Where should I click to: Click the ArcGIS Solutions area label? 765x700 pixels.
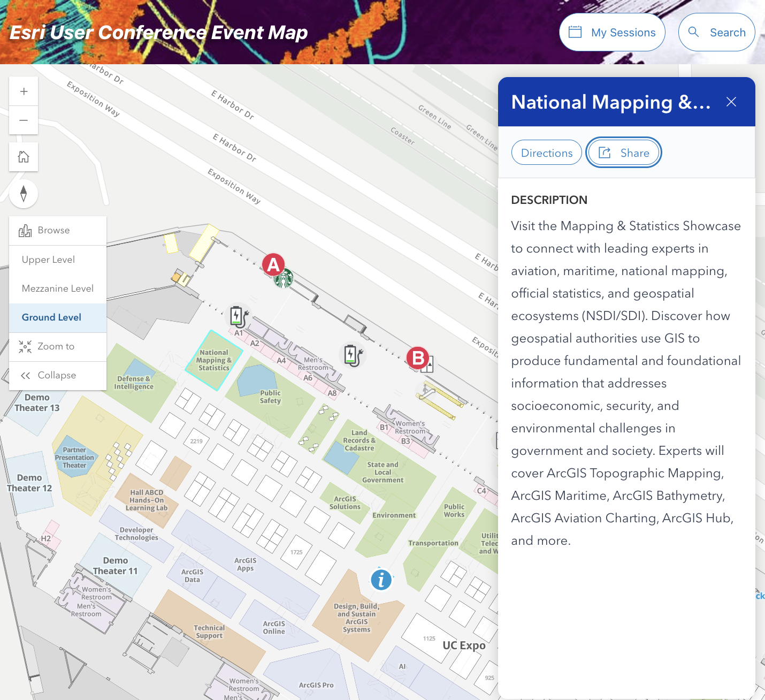(x=345, y=503)
